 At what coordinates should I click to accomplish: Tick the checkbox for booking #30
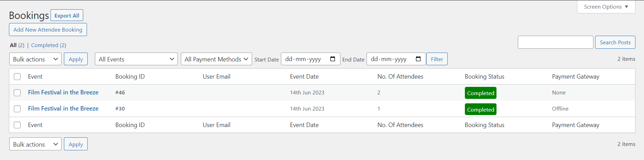tap(17, 109)
